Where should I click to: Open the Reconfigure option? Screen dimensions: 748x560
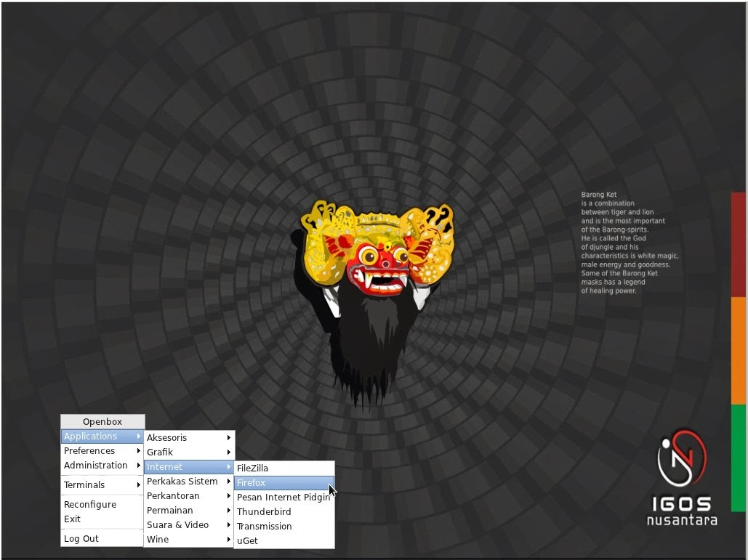point(90,504)
